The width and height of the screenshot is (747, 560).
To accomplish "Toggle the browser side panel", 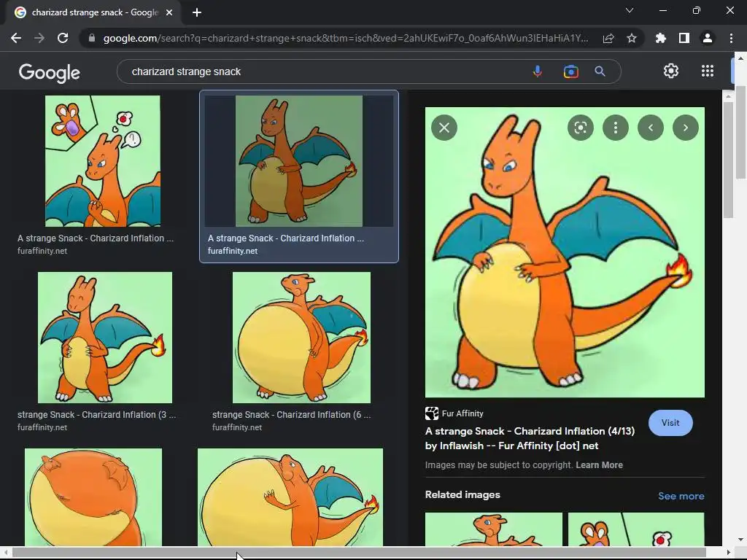I will (684, 38).
